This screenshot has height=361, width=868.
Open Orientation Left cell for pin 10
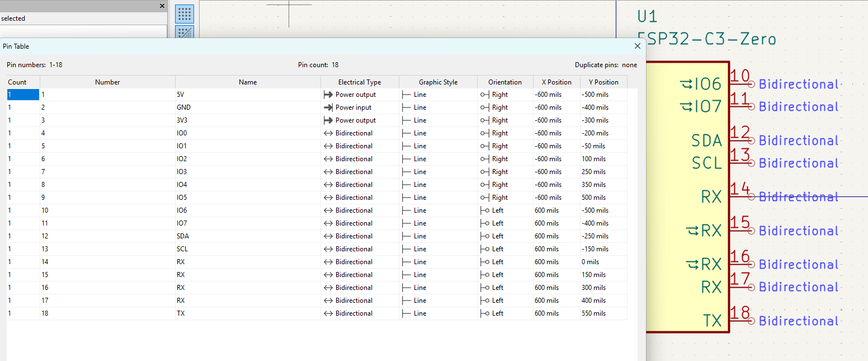(505, 210)
